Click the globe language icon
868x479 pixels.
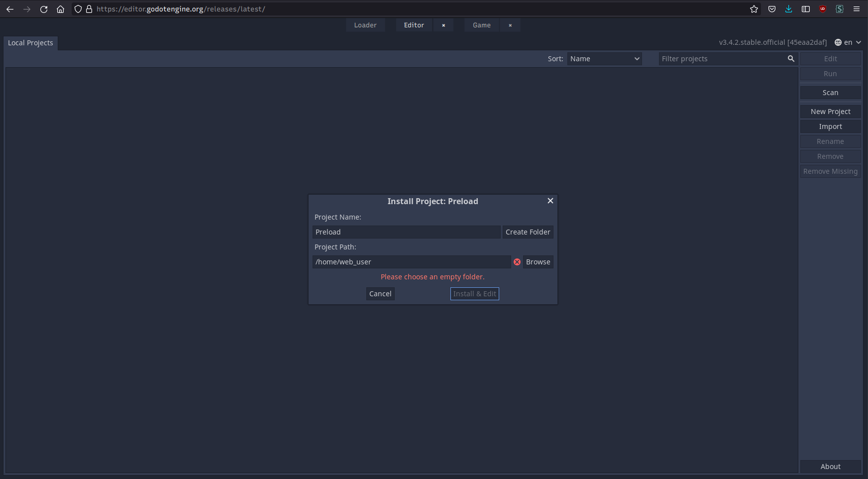point(838,42)
